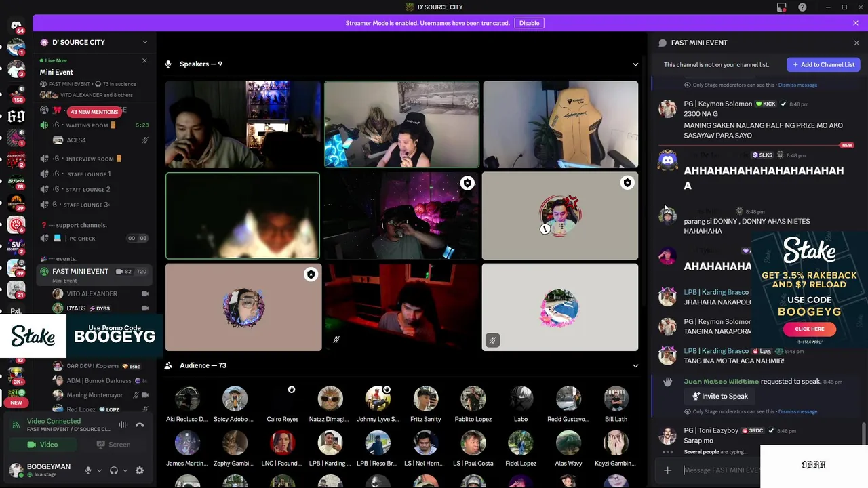This screenshot has height=488, width=868.
Task: Click the green connection signal icon
Action: (16, 425)
